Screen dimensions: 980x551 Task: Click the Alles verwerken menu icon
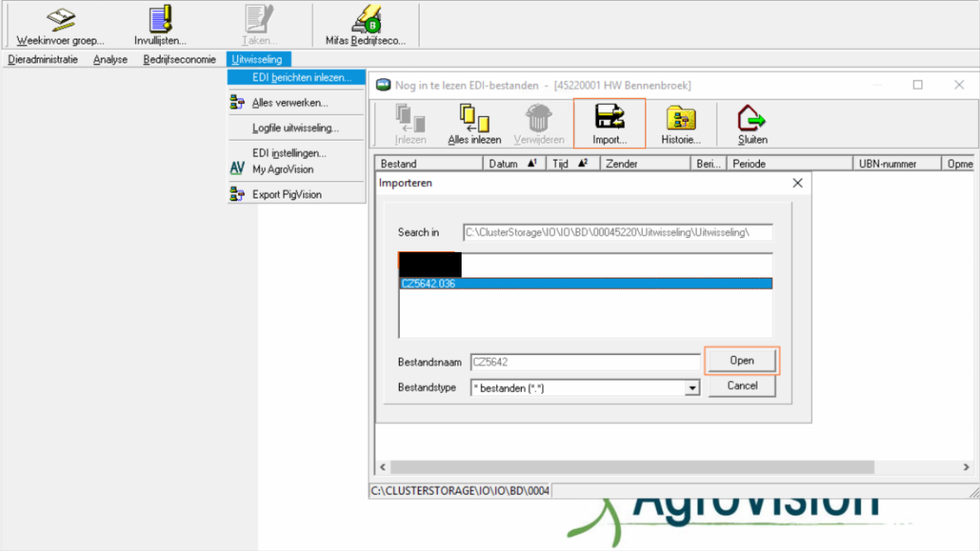(237, 102)
